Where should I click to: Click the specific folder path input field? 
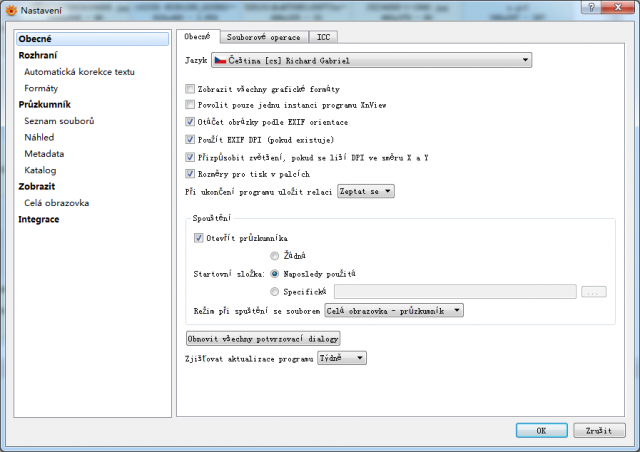[x=455, y=292]
